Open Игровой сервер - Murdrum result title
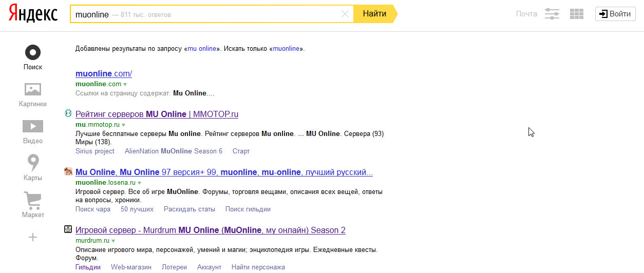 (x=211, y=230)
